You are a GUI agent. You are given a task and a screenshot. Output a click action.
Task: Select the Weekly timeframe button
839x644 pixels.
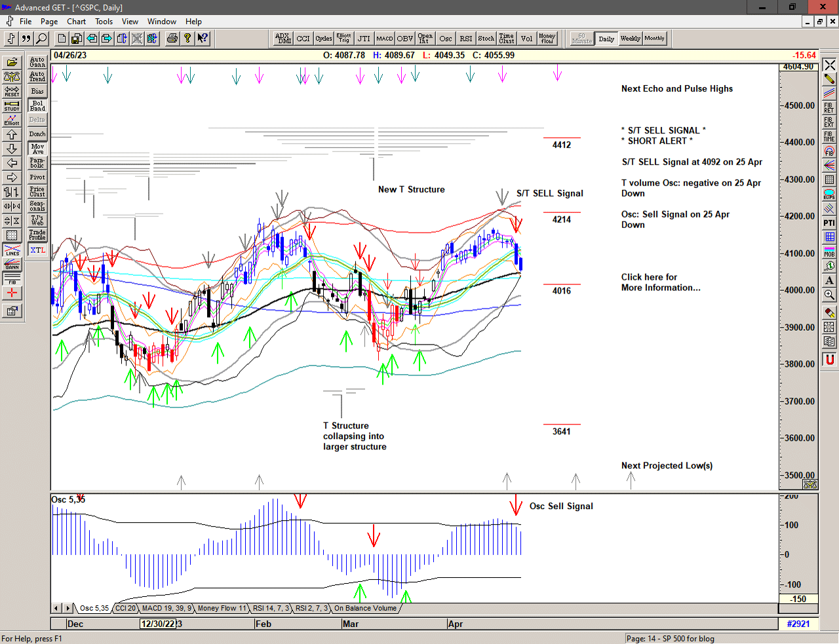[x=630, y=39]
